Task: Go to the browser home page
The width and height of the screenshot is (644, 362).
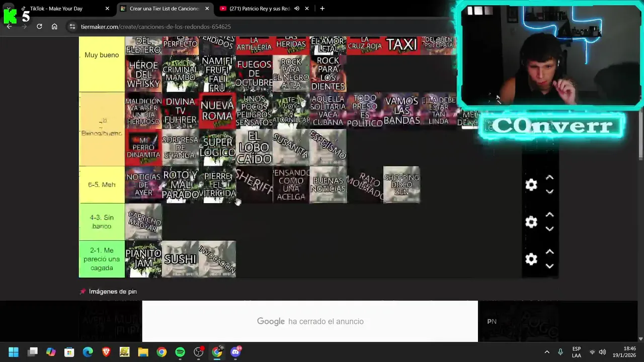Action: point(54,26)
